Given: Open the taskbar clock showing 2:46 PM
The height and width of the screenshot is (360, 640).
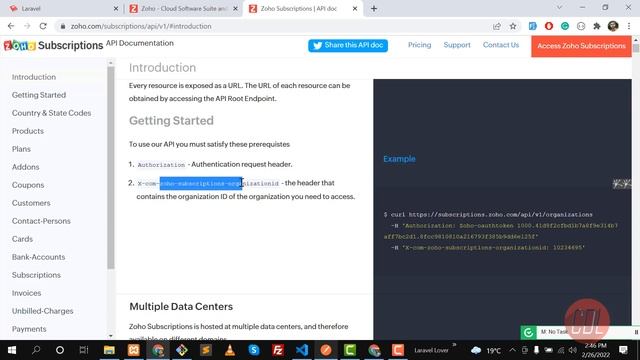Looking at the screenshot, I should (x=596, y=350).
